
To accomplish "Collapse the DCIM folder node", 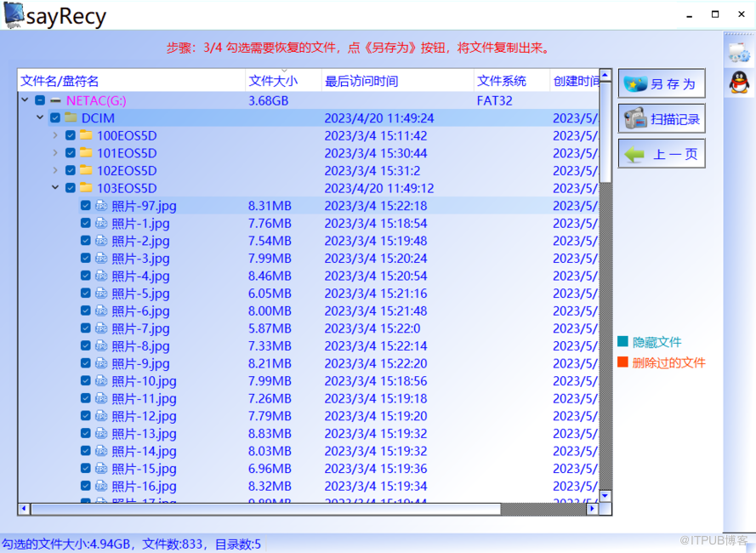I will (x=41, y=117).
